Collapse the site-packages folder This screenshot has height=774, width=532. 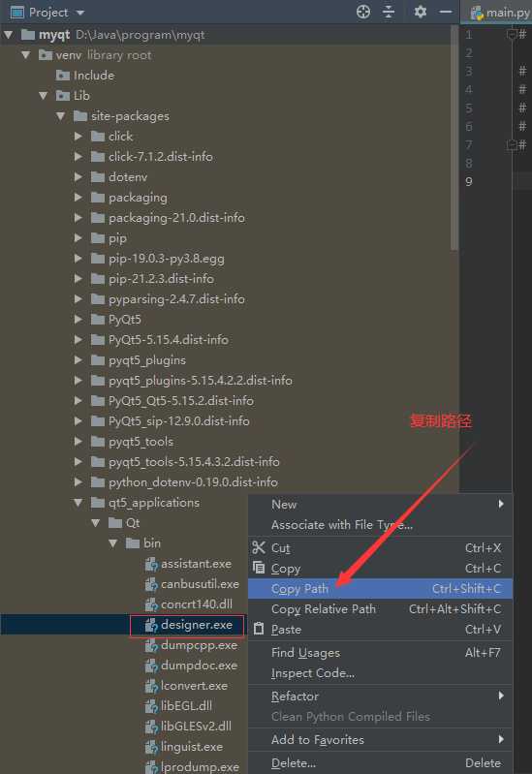tap(61, 116)
